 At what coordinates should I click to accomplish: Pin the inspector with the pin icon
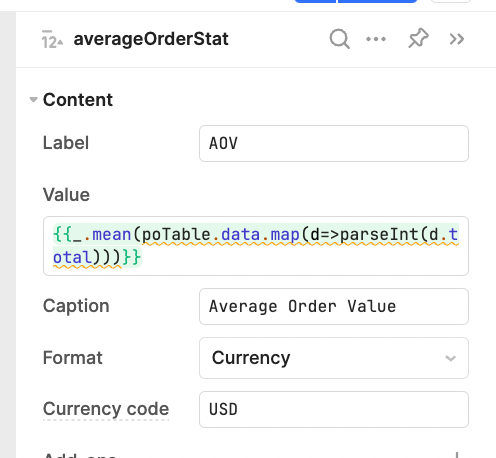tap(418, 38)
